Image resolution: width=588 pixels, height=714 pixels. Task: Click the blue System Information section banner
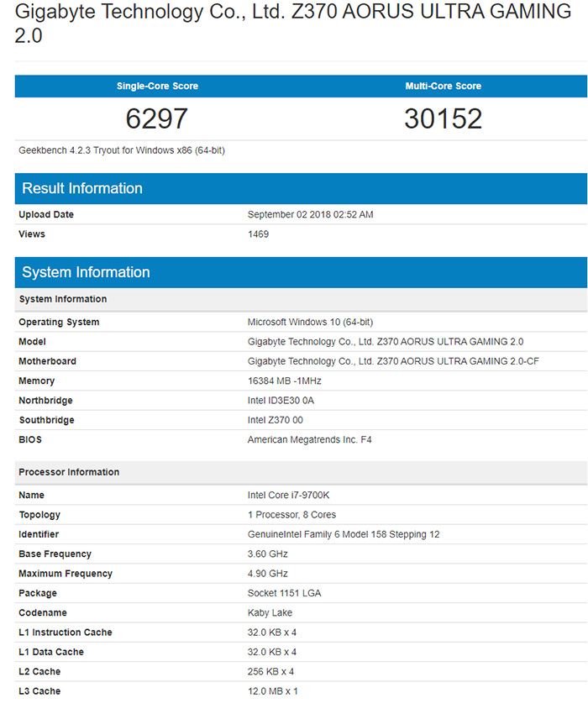(x=301, y=272)
